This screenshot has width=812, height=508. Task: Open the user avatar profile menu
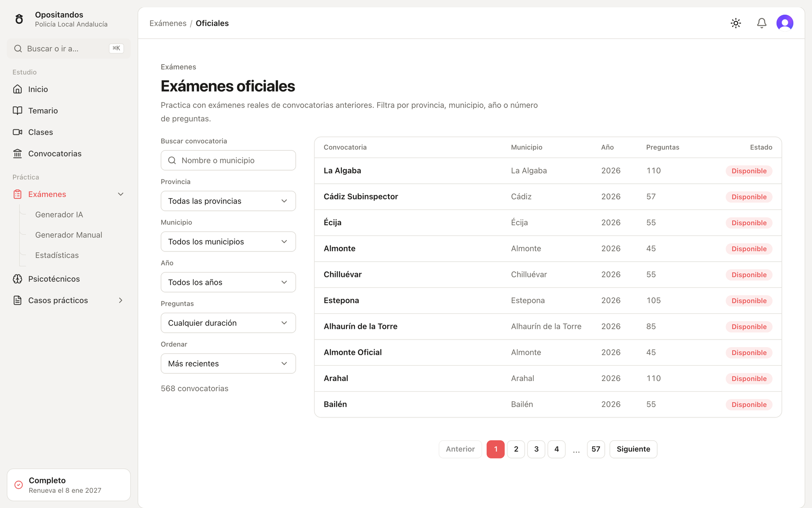pos(785,23)
